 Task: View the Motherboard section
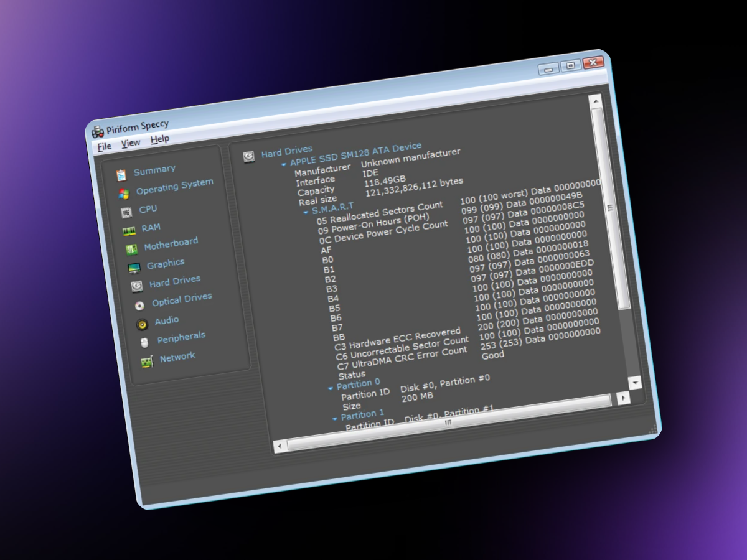coord(171,244)
